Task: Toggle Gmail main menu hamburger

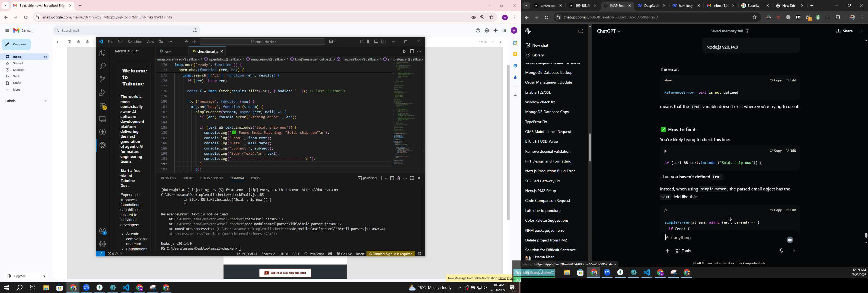Action: (x=7, y=31)
